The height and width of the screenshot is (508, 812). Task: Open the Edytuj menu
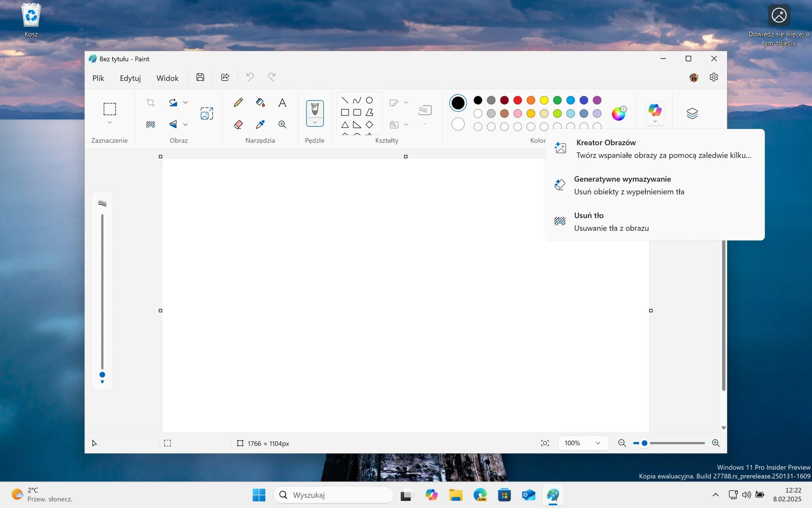pyautogui.click(x=130, y=78)
